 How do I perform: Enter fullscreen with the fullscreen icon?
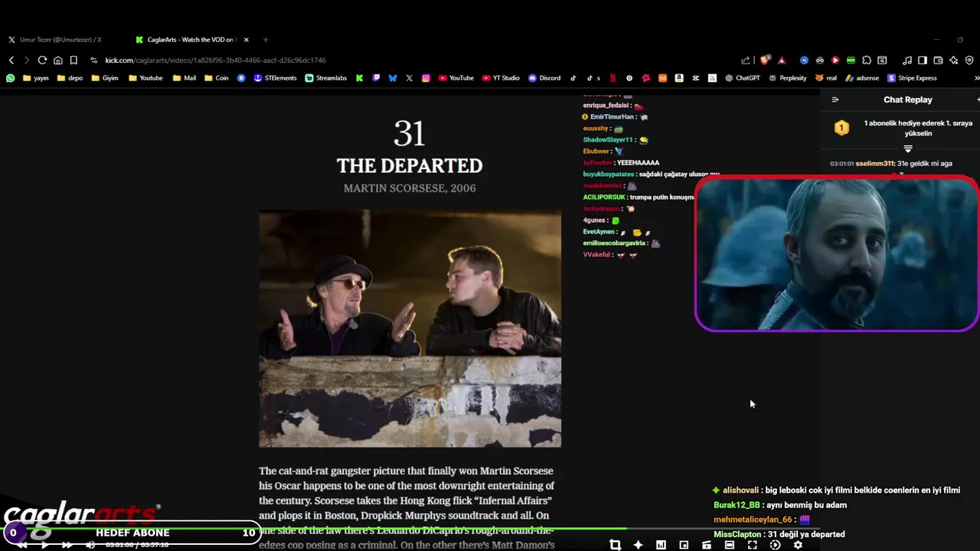click(x=753, y=545)
